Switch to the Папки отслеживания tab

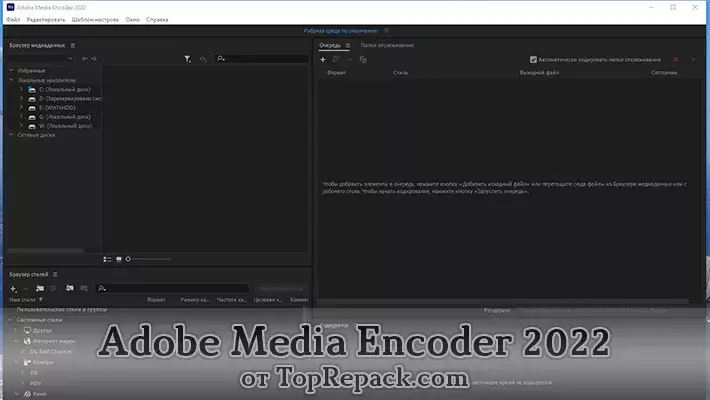[387, 45]
